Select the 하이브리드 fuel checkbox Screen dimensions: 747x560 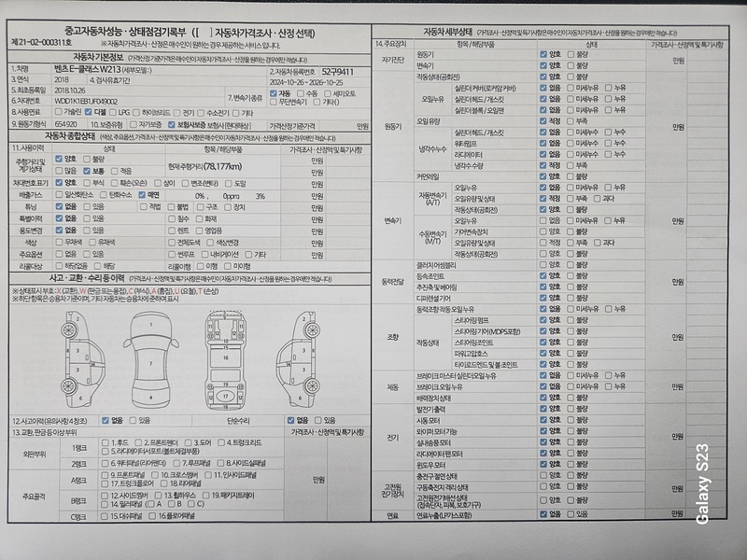point(140,110)
